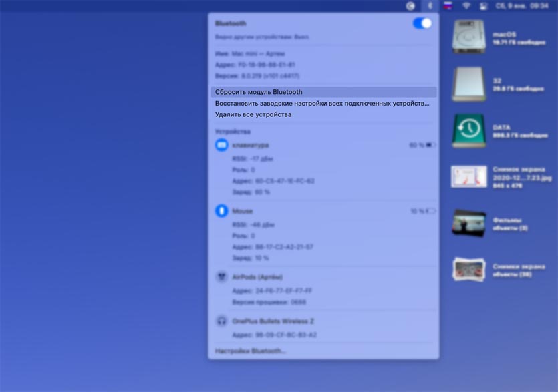Open the Wi-Fi menu bar icon
The image size is (558, 392).
466,6
